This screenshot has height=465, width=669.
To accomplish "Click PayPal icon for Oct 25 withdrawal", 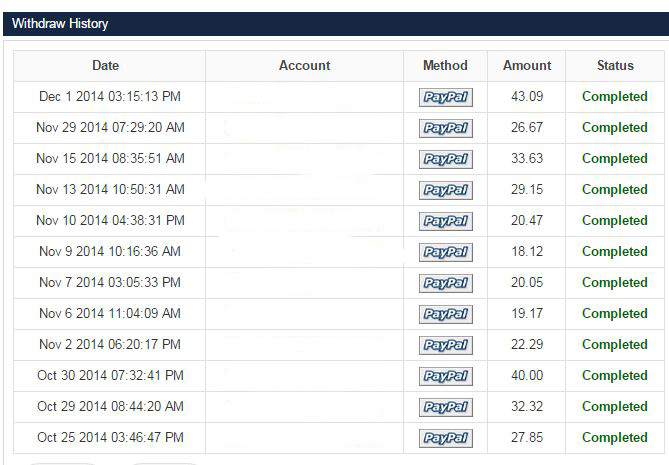I will pos(445,438).
